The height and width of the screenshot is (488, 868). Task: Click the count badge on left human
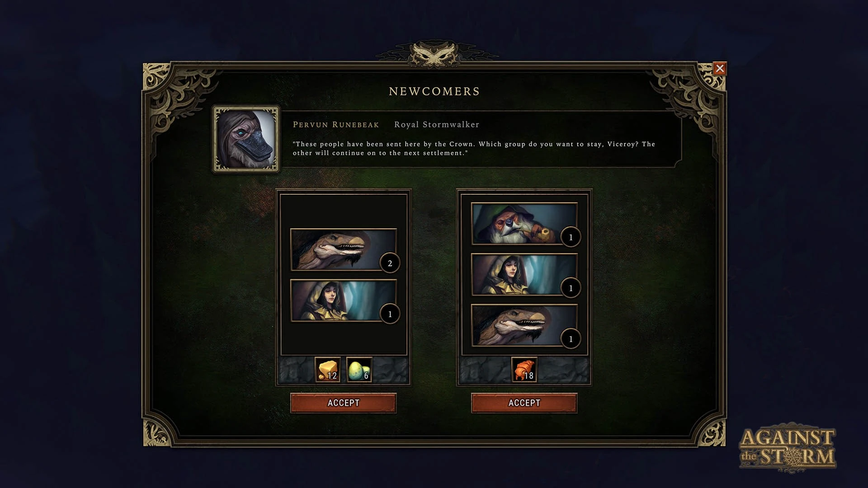tap(390, 314)
